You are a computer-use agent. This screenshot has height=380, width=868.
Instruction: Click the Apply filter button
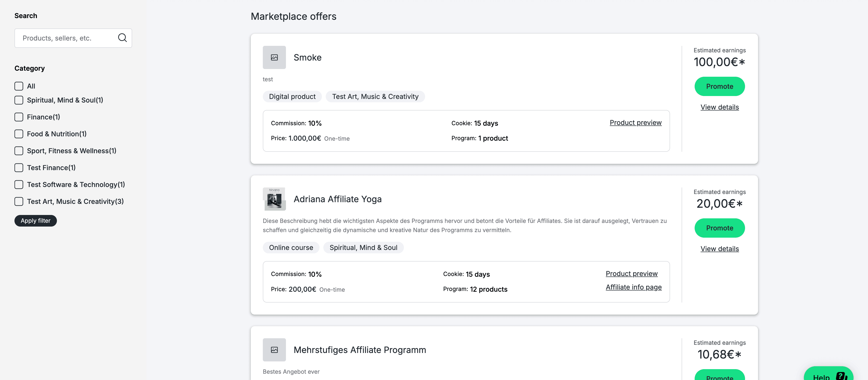tap(35, 221)
